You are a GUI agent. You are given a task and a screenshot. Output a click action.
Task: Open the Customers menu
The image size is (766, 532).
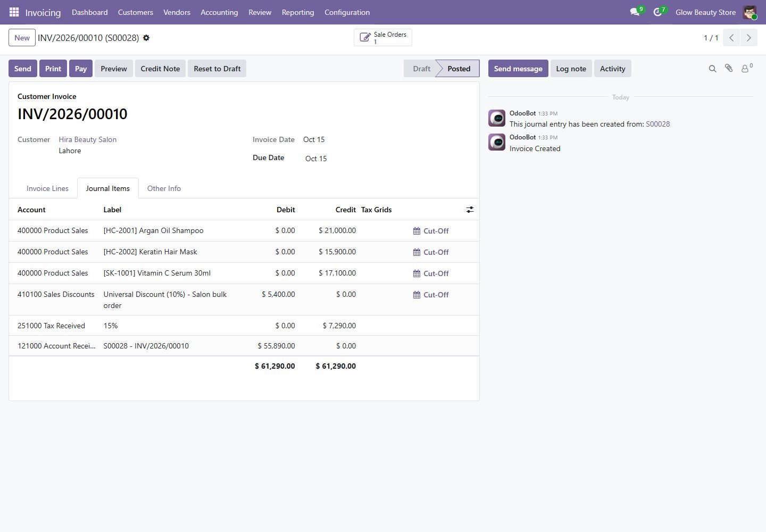(x=136, y=12)
